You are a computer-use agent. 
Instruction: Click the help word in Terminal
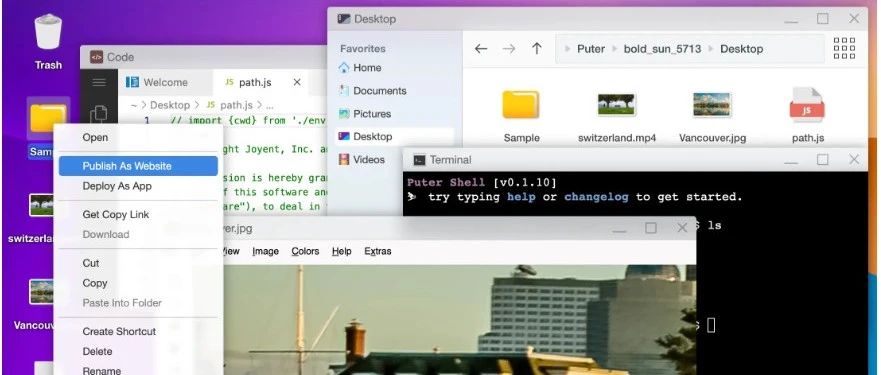(x=521, y=197)
